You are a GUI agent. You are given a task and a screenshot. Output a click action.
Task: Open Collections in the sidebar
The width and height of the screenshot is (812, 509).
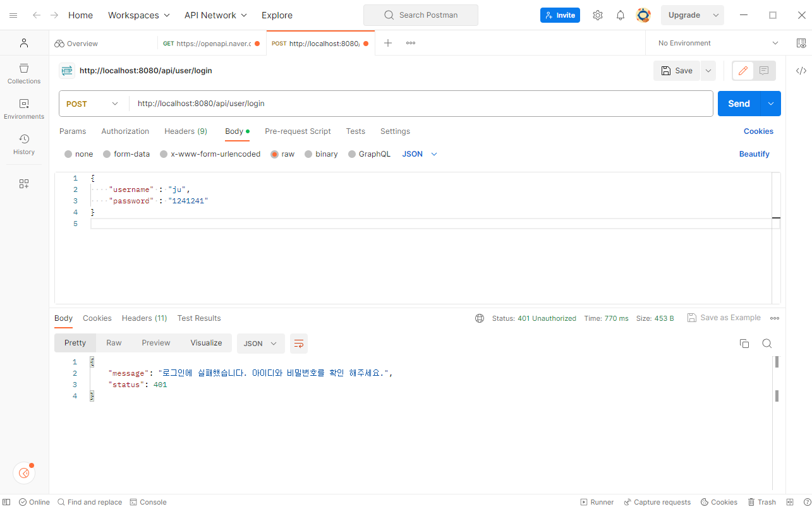(x=24, y=73)
